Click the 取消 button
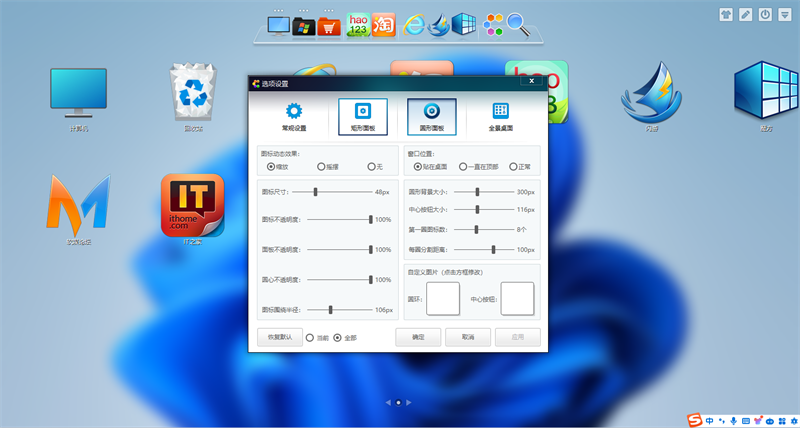800x428 pixels. click(x=468, y=337)
